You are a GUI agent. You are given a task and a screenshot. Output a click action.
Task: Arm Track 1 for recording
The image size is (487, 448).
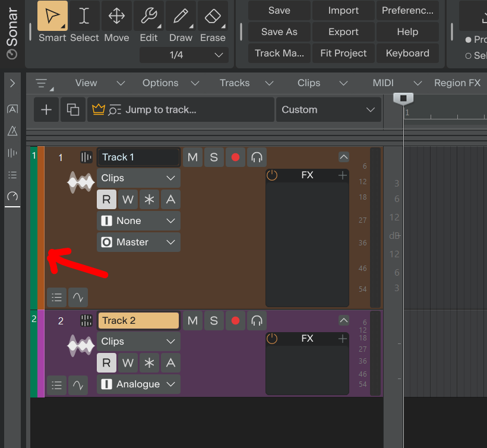click(x=235, y=157)
